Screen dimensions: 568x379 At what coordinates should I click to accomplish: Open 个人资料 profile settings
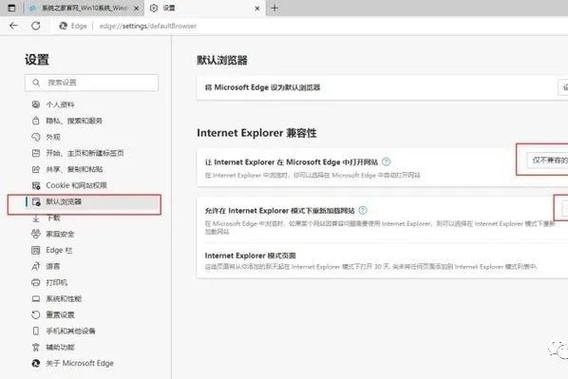click(60, 105)
